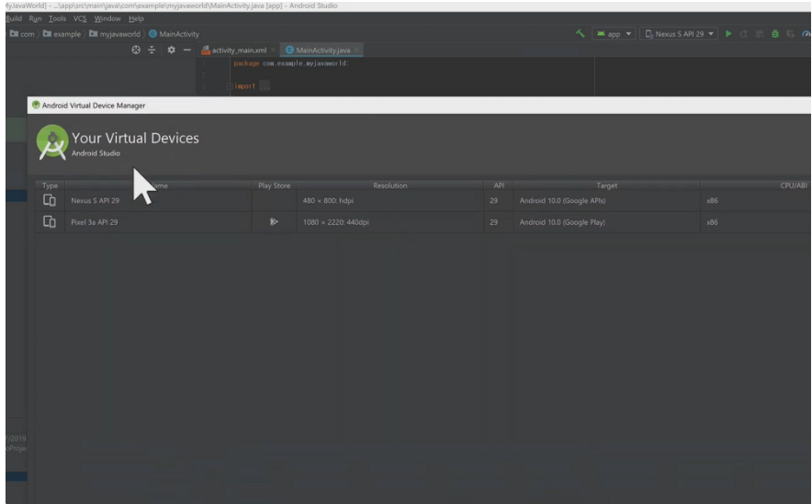Start debugging with the green bug icon

coord(775,34)
